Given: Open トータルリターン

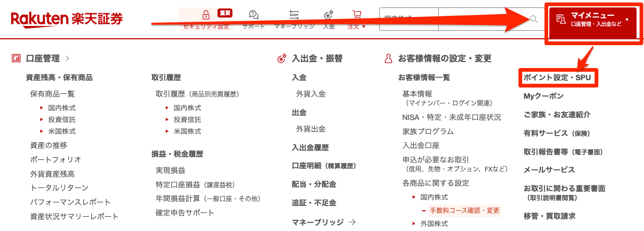Looking at the screenshot, I should 59,187.
